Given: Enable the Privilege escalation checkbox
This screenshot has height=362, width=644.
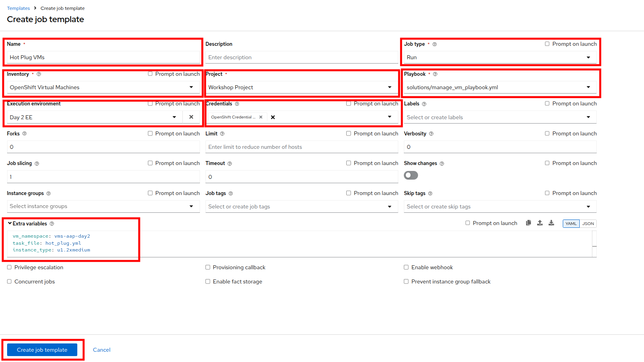Looking at the screenshot, I should click(9, 267).
